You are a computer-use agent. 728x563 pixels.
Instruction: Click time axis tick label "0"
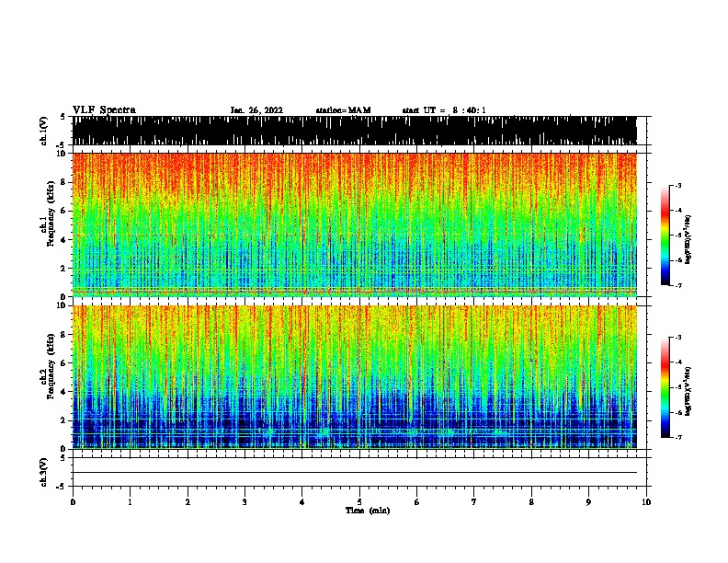pos(73,502)
